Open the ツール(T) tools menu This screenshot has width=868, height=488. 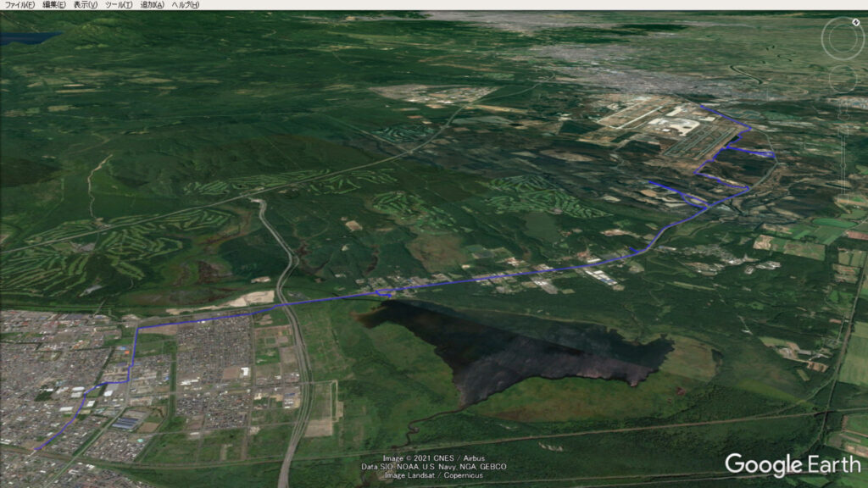pos(119,5)
